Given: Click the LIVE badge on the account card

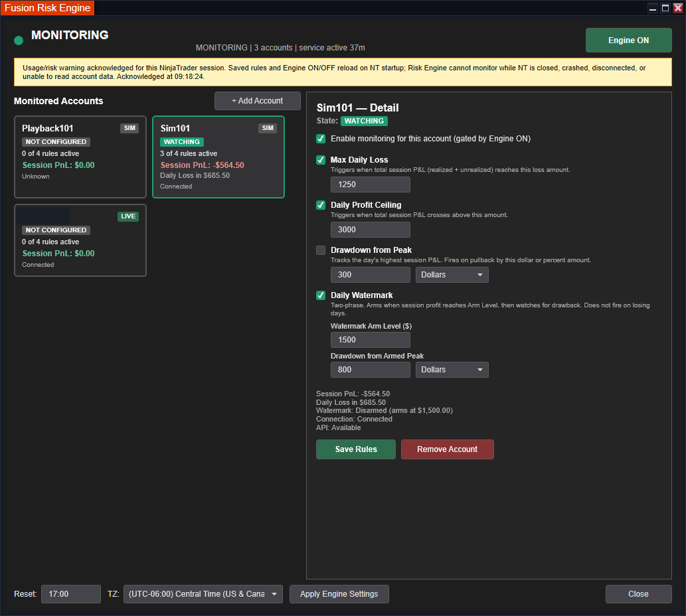Looking at the screenshot, I should 128,216.
